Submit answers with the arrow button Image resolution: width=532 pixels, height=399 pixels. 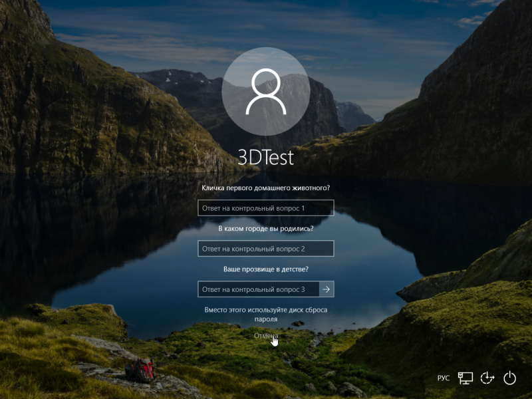click(327, 289)
